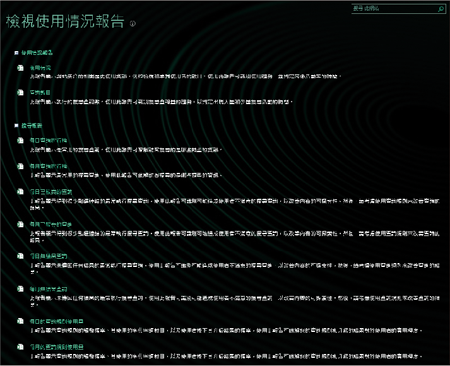Click the Excel icon beside 使用情況
The height and width of the screenshot is (366, 450).
coord(20,68)
